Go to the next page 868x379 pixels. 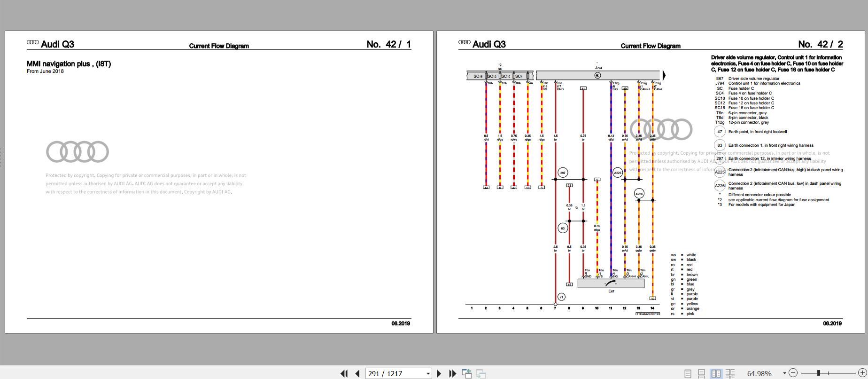tap(439, 373)
